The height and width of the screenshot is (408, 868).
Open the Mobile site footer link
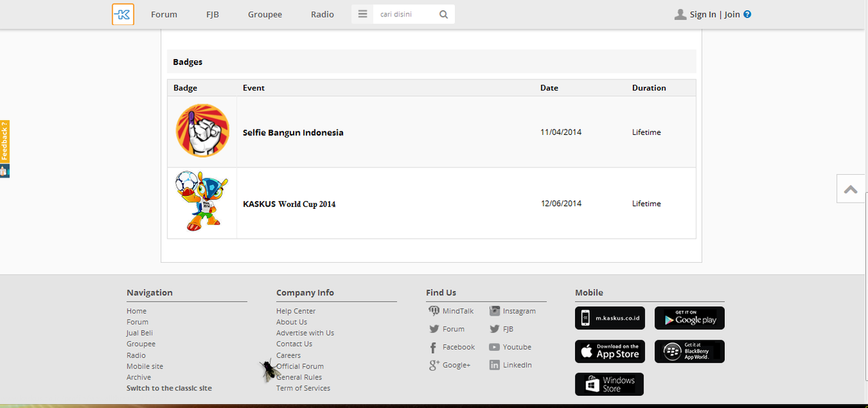coord(145,366)
